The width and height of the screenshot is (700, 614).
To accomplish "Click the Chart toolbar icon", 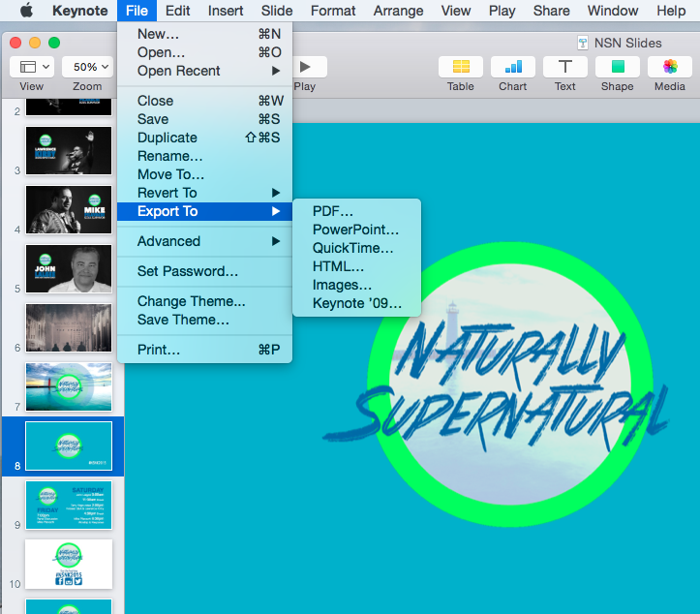I will [x=512, y=67].
